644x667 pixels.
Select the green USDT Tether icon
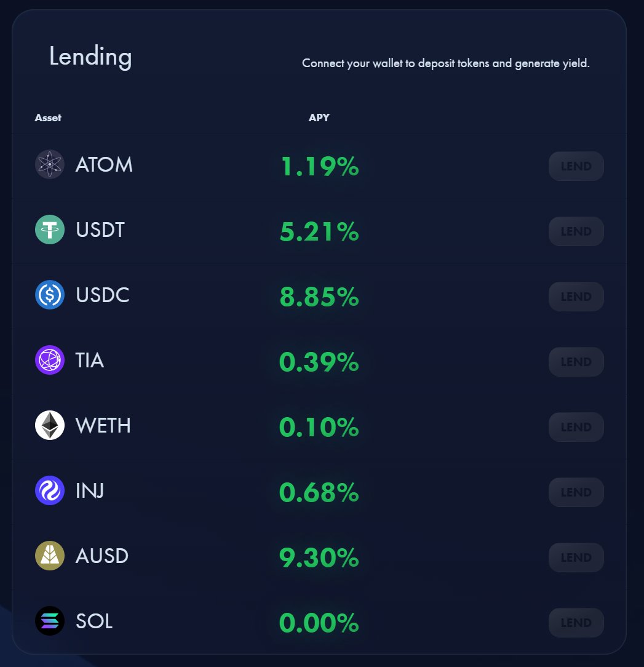[x=50, y=230]
